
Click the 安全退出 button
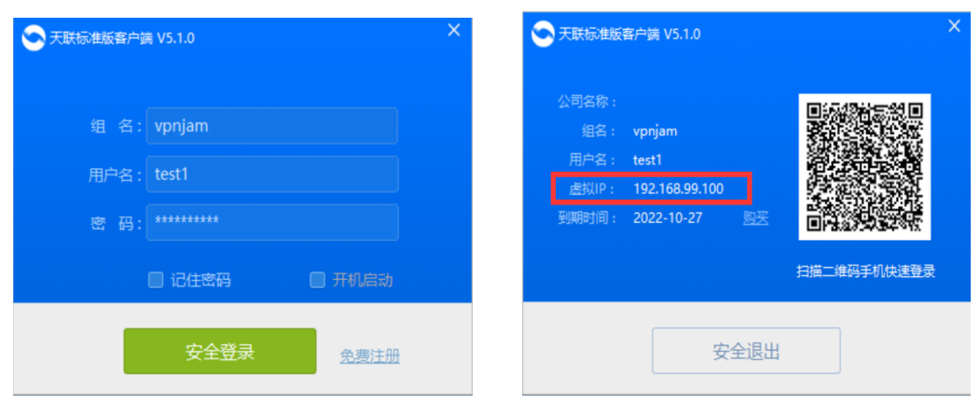point(746,351)
